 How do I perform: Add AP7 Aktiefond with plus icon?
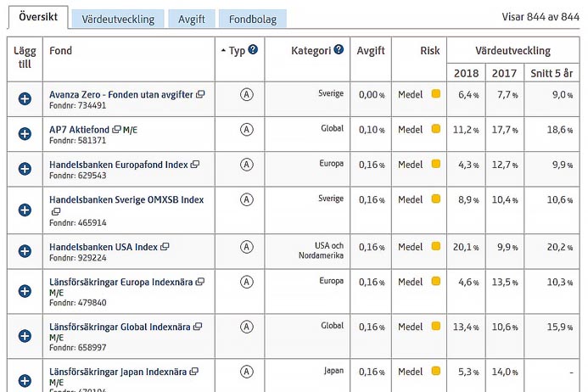[25, 133]
